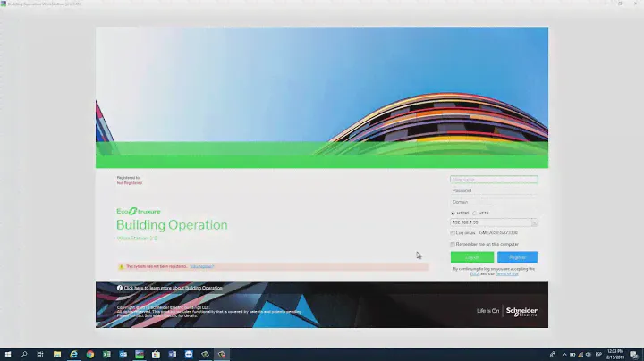The width and height of the screenshot is (644, 361).
Task: Open Internet Explorer from the taskbar
Action: pyautogui.click(x=74, y=354)
